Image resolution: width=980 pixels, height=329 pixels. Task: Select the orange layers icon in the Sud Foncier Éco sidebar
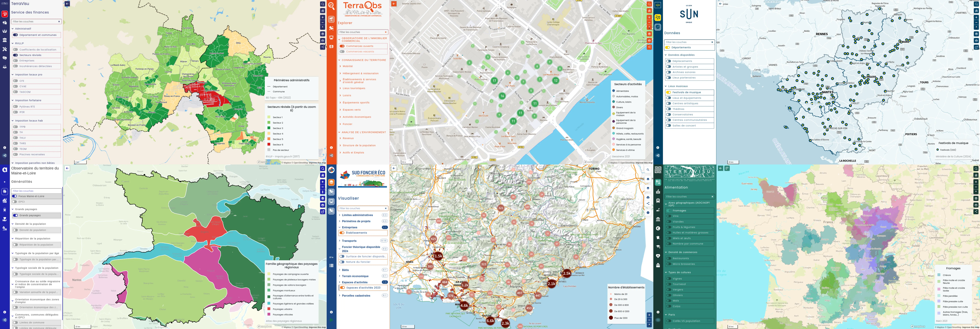click(331, 182)
